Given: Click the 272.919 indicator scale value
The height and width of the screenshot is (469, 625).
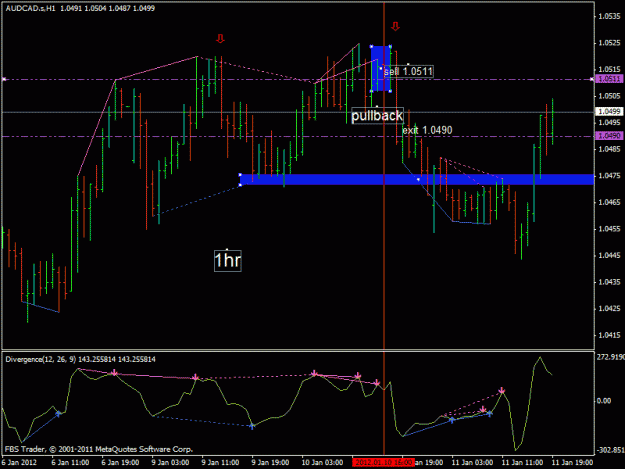Looking at the screenshot, I should click(x=610, y=357).
